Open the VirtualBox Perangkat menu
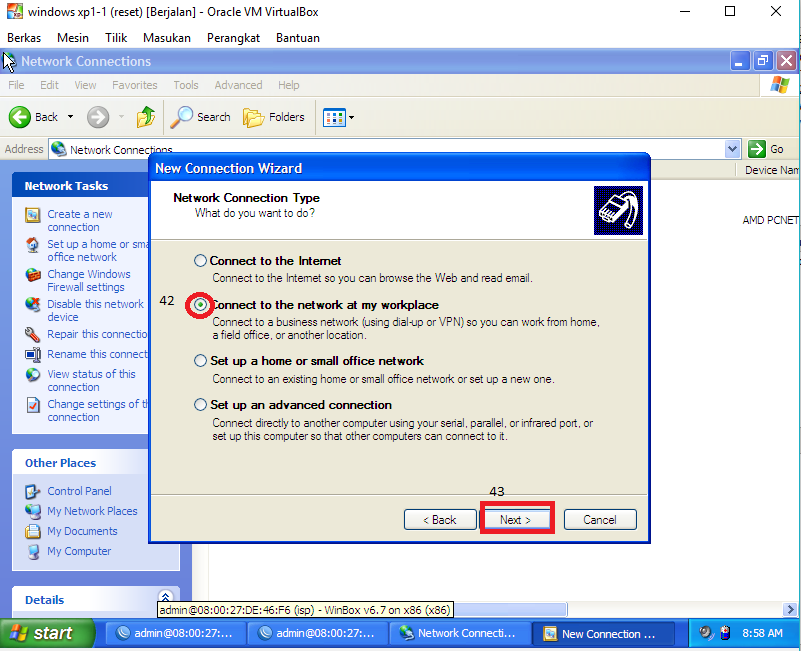The width and height of the screenshot is (801, 651). 233,38
